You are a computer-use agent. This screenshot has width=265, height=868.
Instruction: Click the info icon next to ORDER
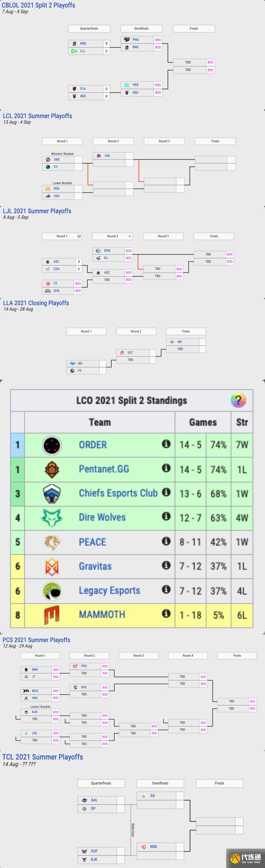pos(166,444)
